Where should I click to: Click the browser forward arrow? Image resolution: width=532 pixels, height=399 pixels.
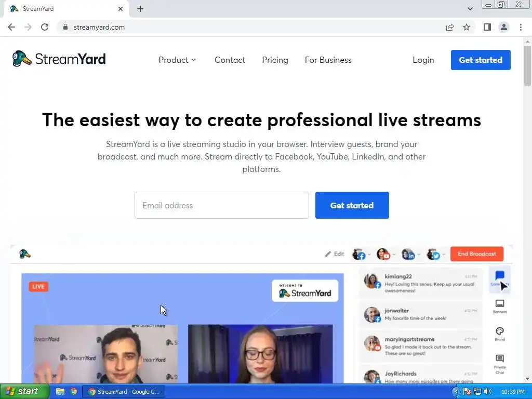(x=28, y=27)
